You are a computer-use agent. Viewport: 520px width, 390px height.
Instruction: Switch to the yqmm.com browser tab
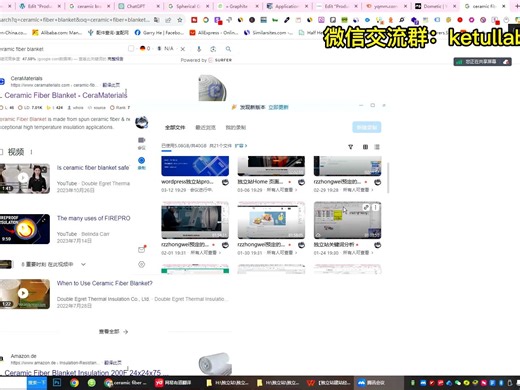coord(386,6)
